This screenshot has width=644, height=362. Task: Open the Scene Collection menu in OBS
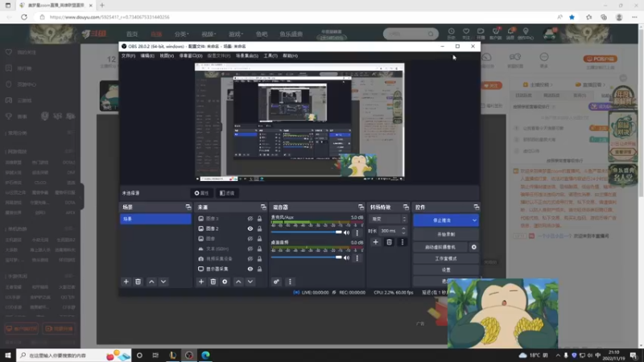pyautogui.click(x=247, y=56)
